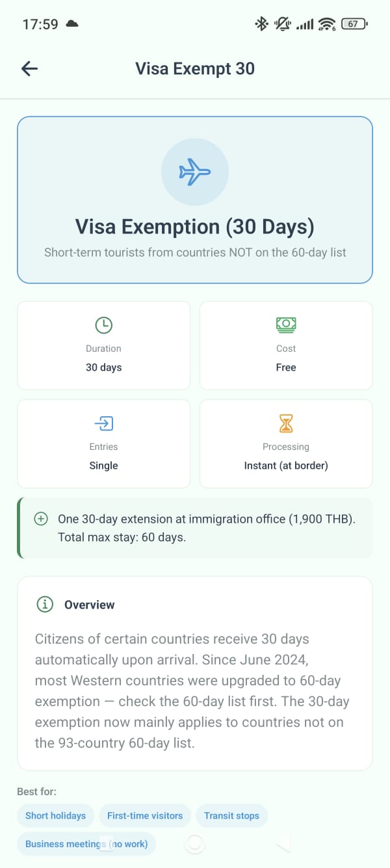Select the Business meetings (no work) chip
Screen dimensions: 390x868
[x=86, y=844]
